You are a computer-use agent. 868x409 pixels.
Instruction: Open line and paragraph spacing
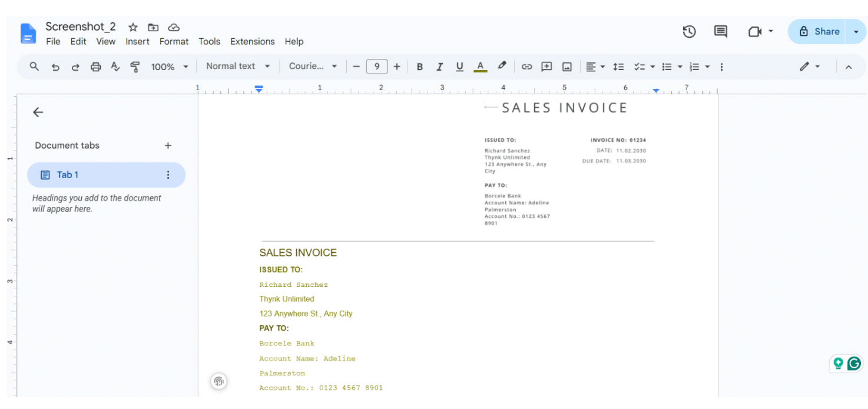tap(618, 67)
